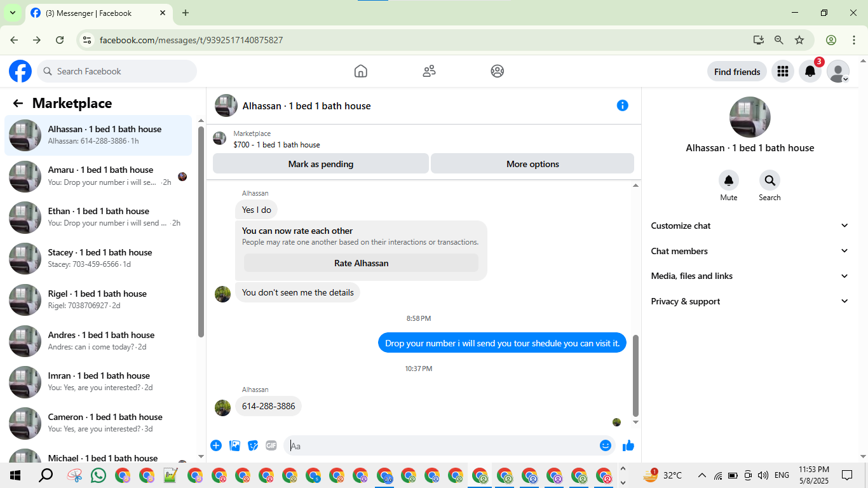Open the tab search dropdown arrow
This screenshot has height=488, width=868.
click(12, 13)
